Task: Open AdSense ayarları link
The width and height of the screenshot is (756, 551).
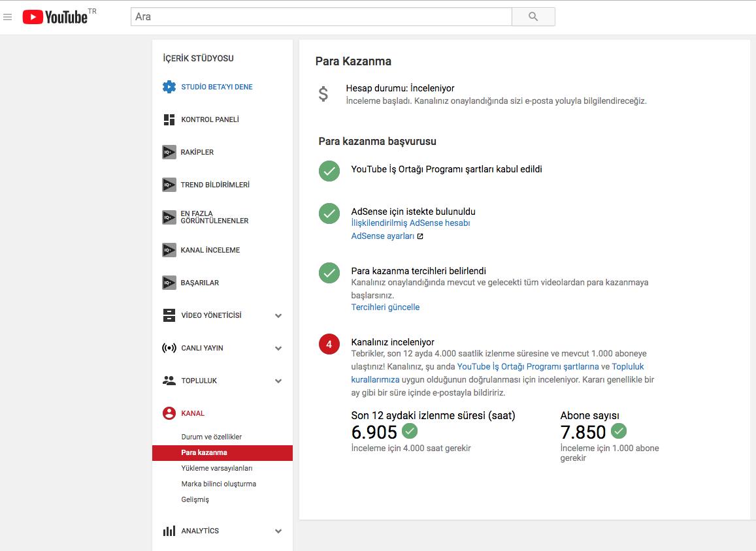Action: click(x=382, y=236)
